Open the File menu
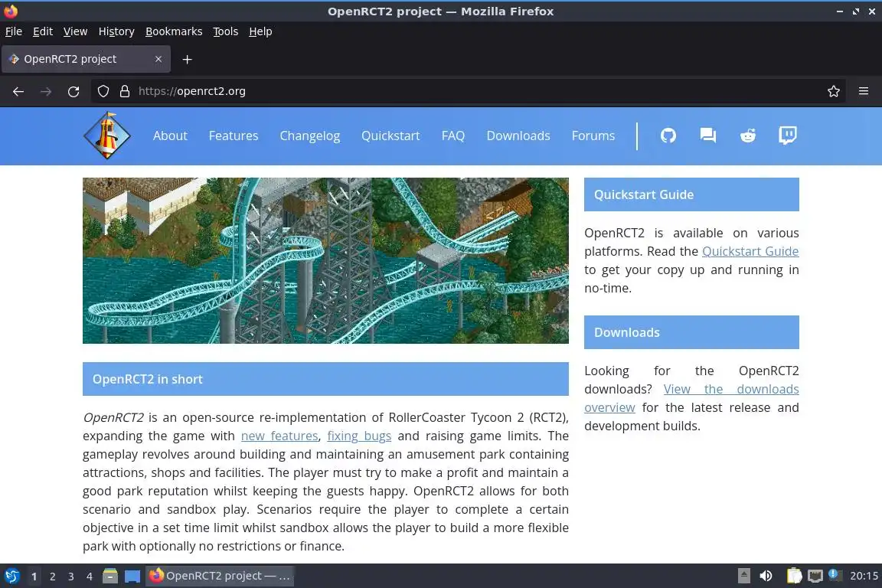 coord(14,31)
